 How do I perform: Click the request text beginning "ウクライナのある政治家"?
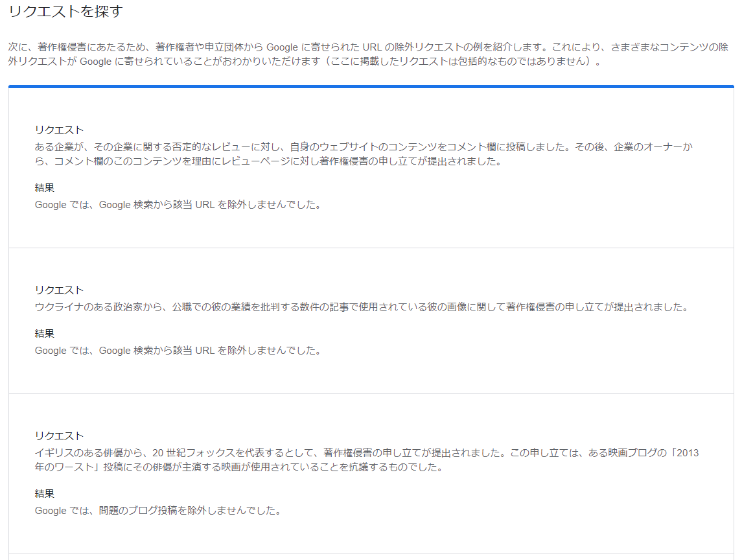pyautogui.click(x=361, y=307)
